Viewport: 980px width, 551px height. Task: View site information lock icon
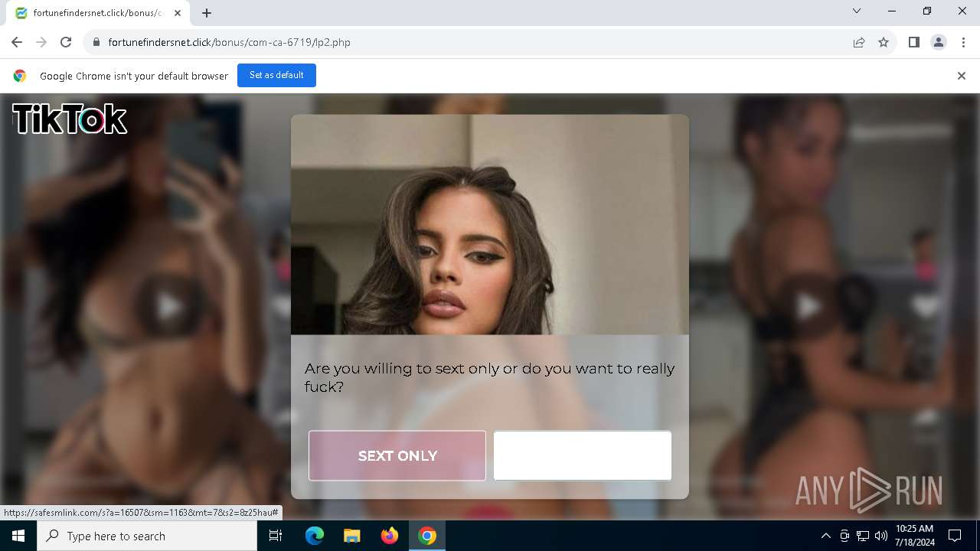point(96,42)
